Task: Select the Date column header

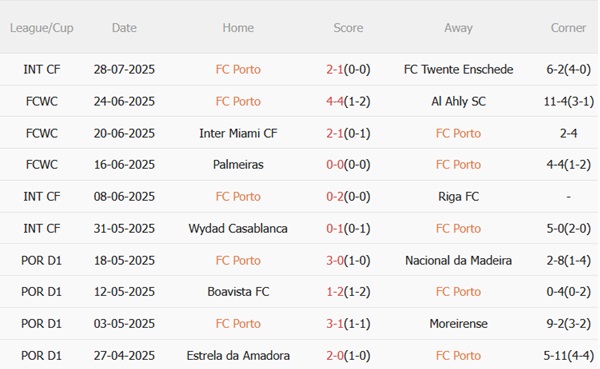Action: point(124,28)
